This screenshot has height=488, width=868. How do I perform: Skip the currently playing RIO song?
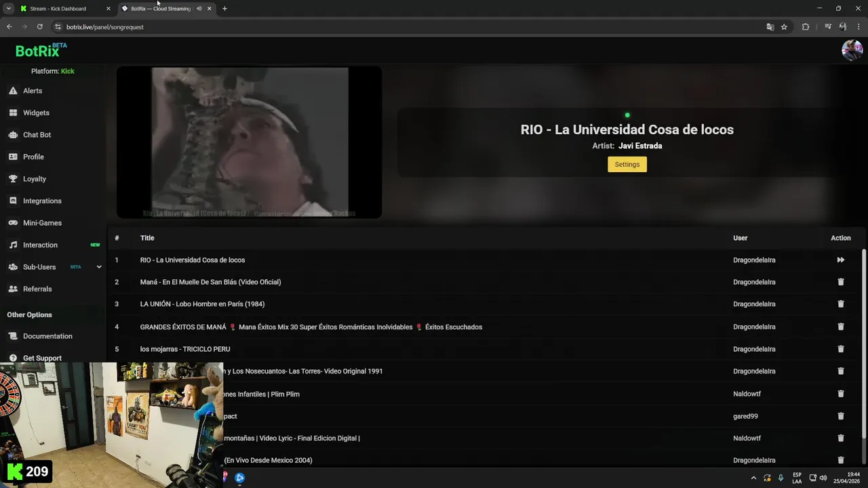point(840,260)
